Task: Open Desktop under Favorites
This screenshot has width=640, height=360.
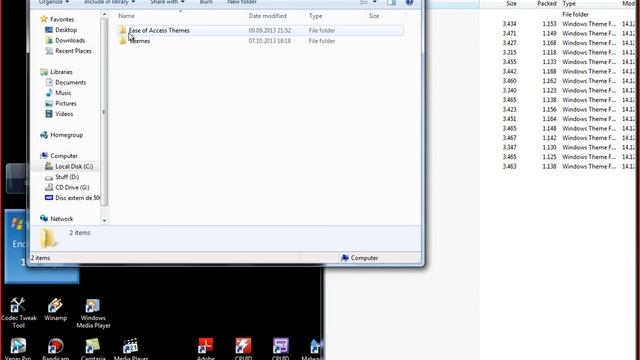Action: tap(66, 30)
